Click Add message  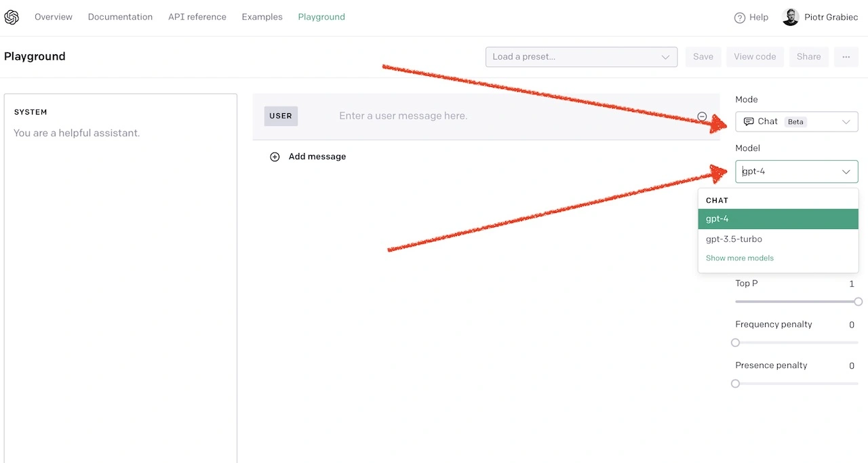(x=317, y=157)
